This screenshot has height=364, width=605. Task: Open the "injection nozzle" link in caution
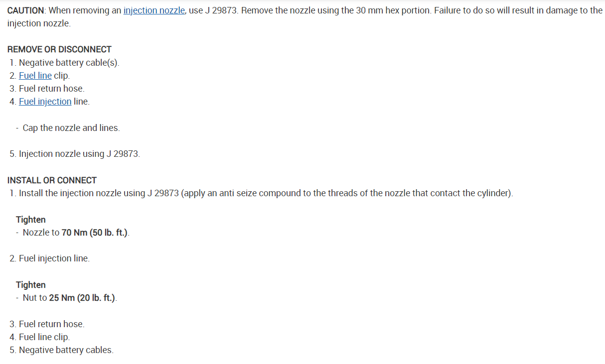pos(154,10)
